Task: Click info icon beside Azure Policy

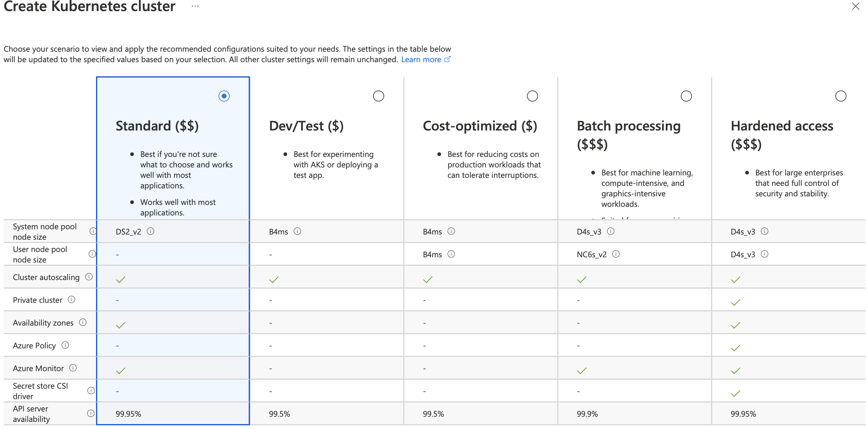Action: [x=65, y=345]
